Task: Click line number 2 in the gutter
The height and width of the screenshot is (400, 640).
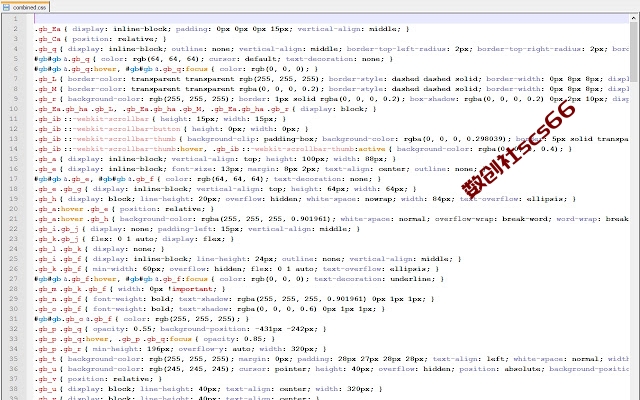Action: [16, 29]
